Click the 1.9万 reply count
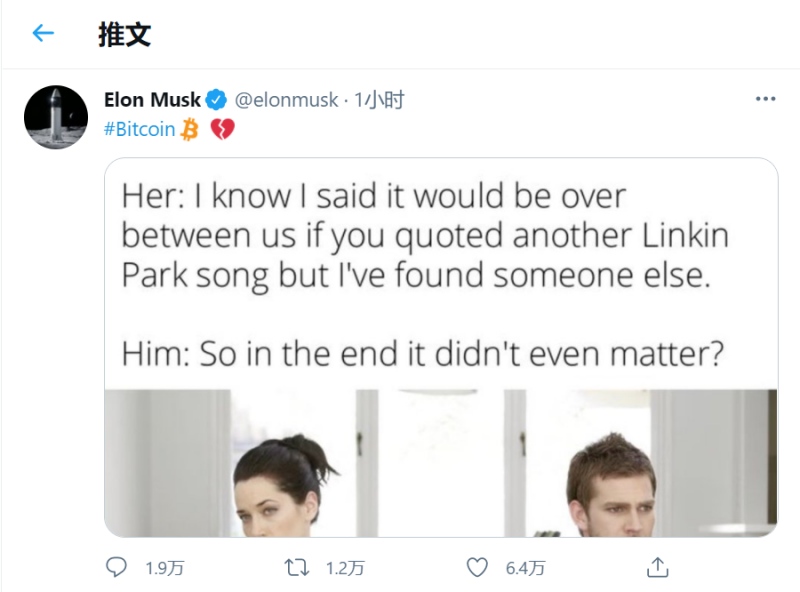 coord(164,568)
